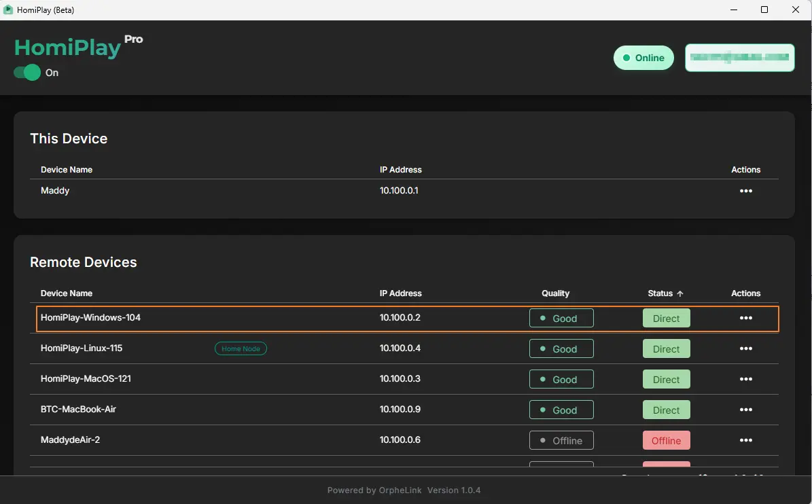The height and width of the screenshot is (504, 812).
Task: Sort remote devices by Quality column
Action: [x=555, y=293]
